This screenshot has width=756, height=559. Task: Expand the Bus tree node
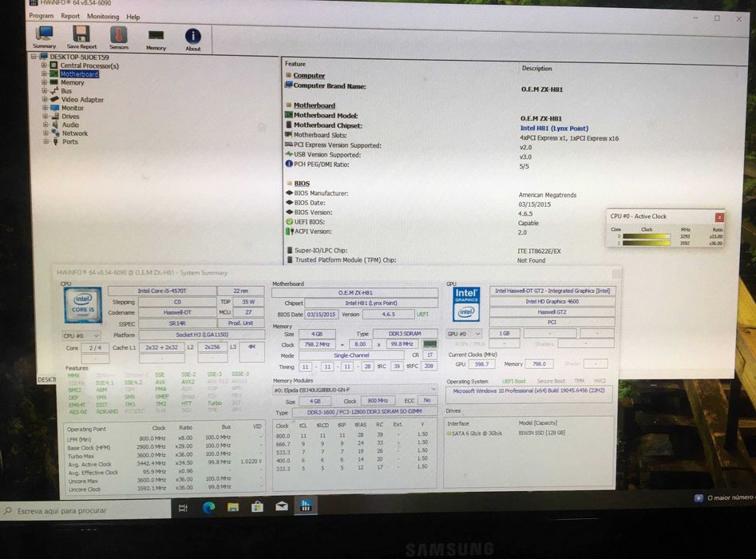point(45,91)
